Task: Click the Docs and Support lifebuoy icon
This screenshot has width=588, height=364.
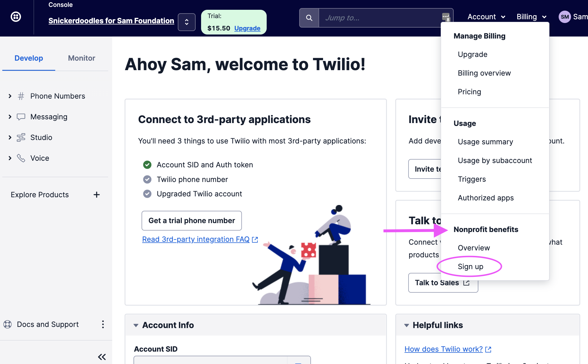Action: [x=7, y=324]
